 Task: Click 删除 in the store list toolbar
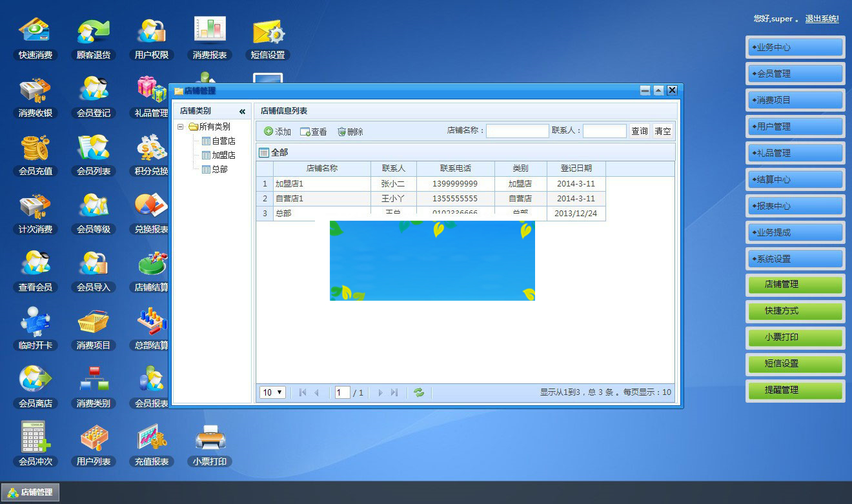click(x=350, y=131)
